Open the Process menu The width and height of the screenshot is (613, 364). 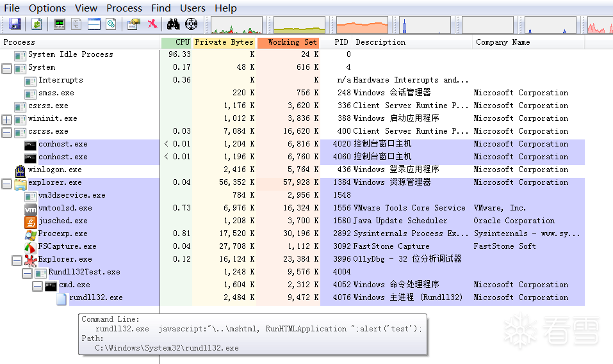click(x=124, y=8)
